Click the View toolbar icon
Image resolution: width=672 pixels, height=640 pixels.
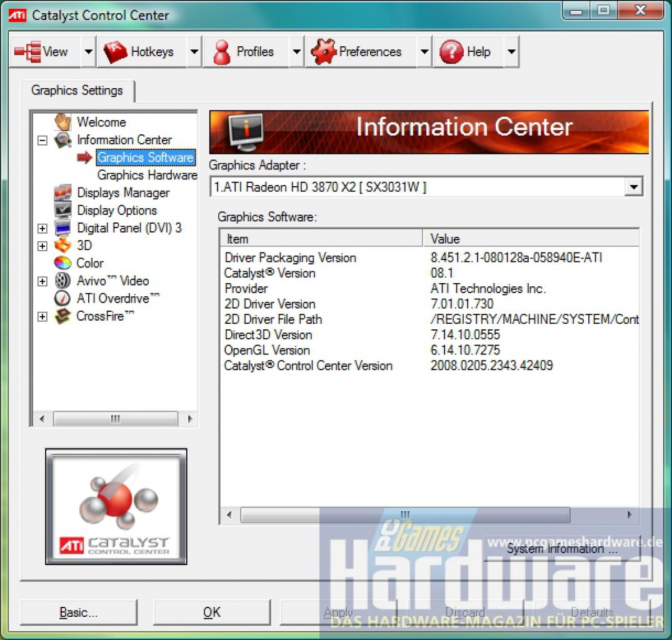click(28, 52)
